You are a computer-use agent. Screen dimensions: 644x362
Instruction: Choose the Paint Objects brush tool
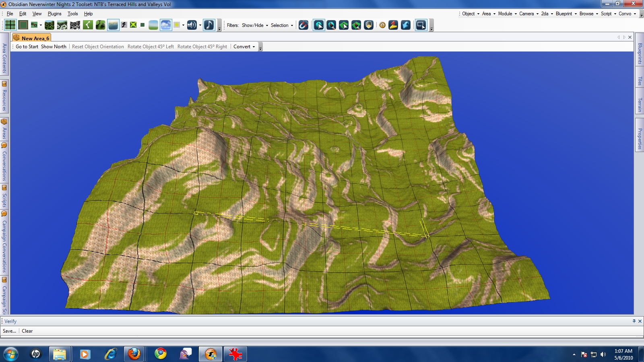tap(331, 25)
